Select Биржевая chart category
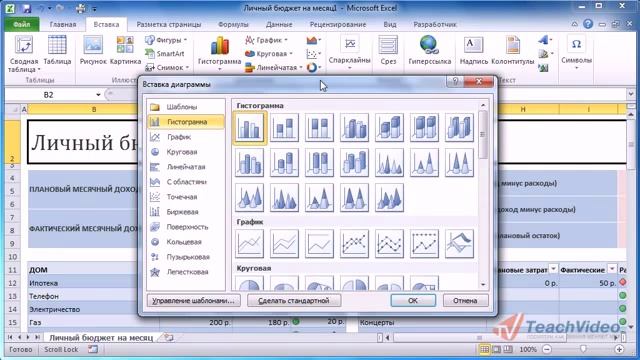 point(185,212)
